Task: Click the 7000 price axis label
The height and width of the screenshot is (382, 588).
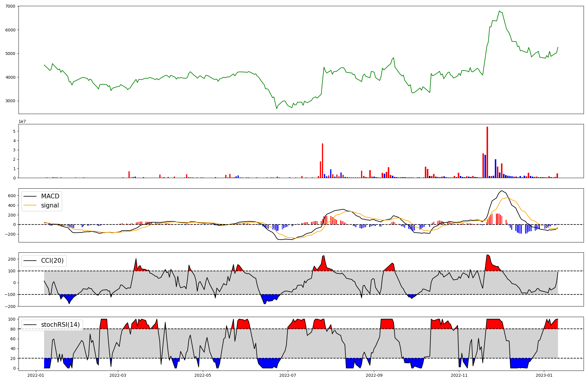Action: click(x=11, y=6)
